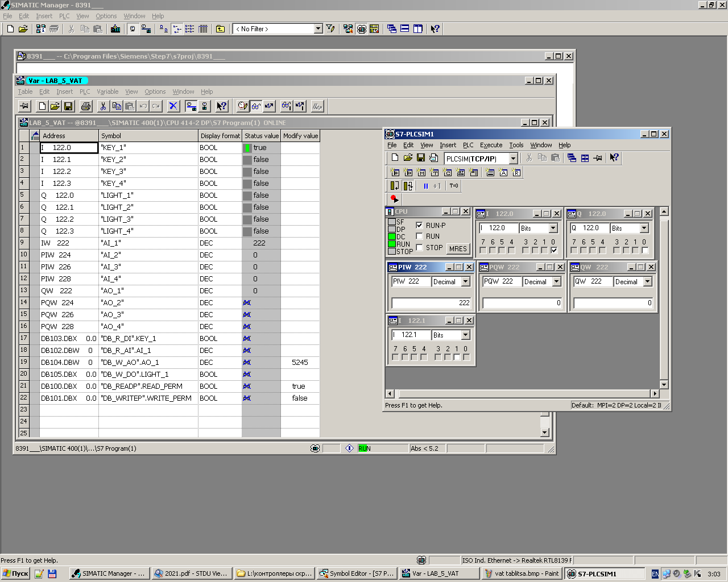
Task: Open Options menu in SIMATIC Manager menu bar
Action: (x=106, y=16)
